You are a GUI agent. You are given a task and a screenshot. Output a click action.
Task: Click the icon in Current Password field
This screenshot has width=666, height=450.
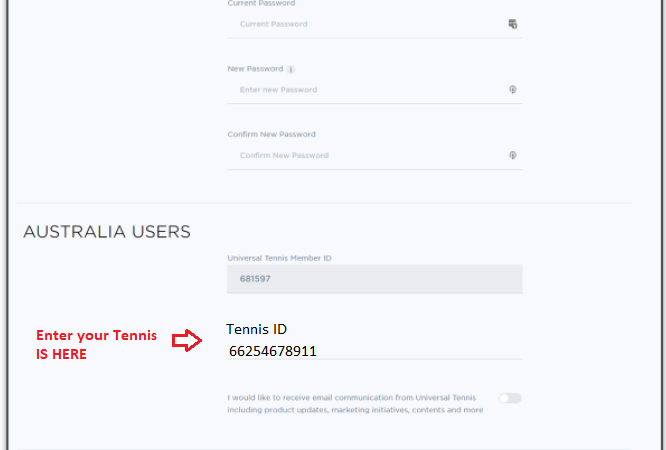tap(512, 24)
